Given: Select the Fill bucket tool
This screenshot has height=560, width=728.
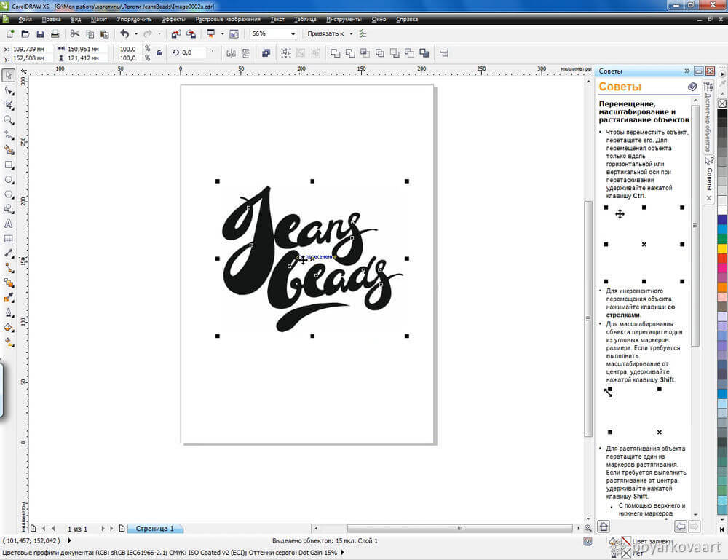Looking at the screenshot, I should pos(9,328).
